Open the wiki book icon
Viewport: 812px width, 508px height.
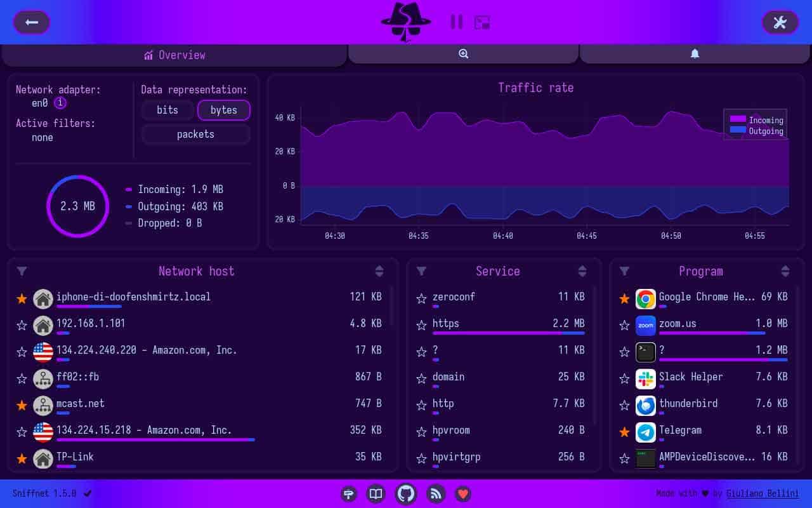377,493
